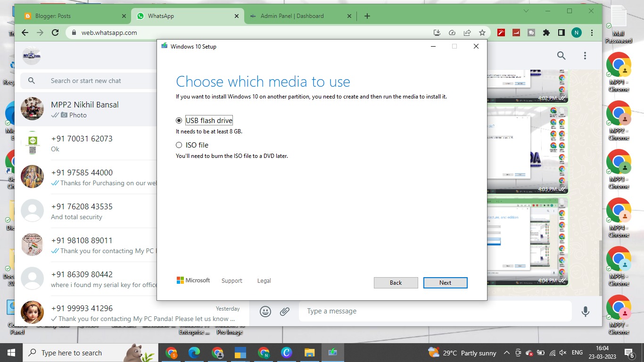
Task: Open the MPP1 - Chrome desktop shortcut
Action: pos(619,72)
